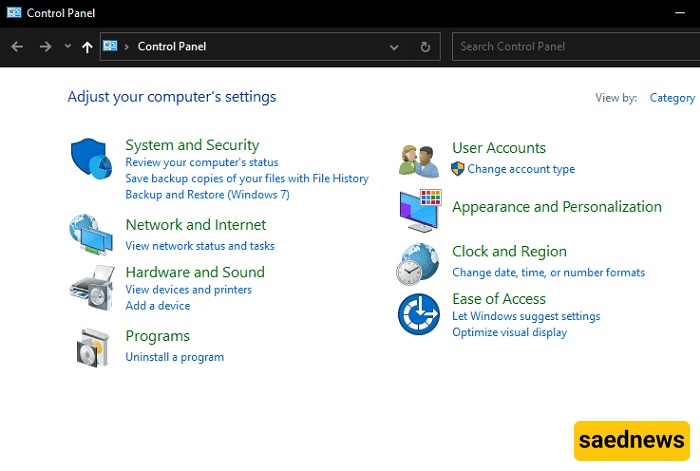This screenshot has width=700, height=471.
Task: Go back with the left arrow
Action: click(17, 46)
